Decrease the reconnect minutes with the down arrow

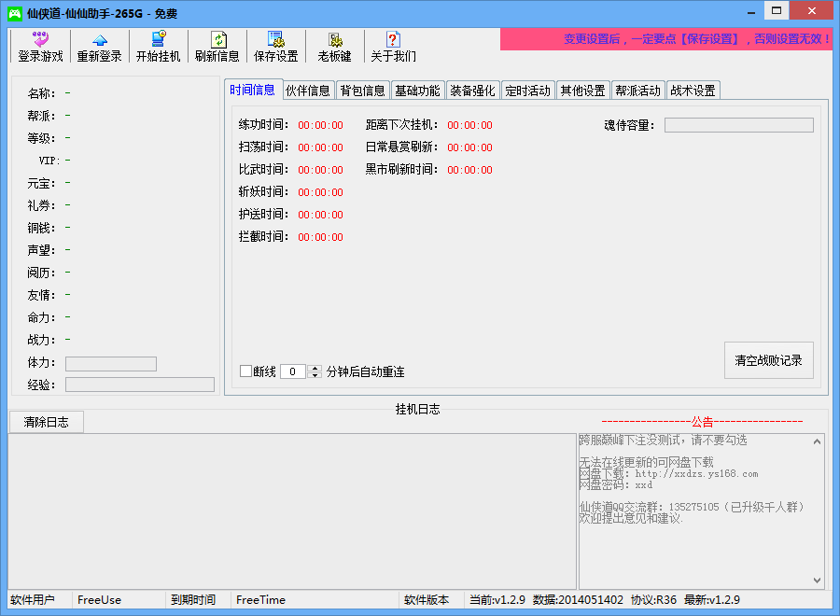click(313, 375)
